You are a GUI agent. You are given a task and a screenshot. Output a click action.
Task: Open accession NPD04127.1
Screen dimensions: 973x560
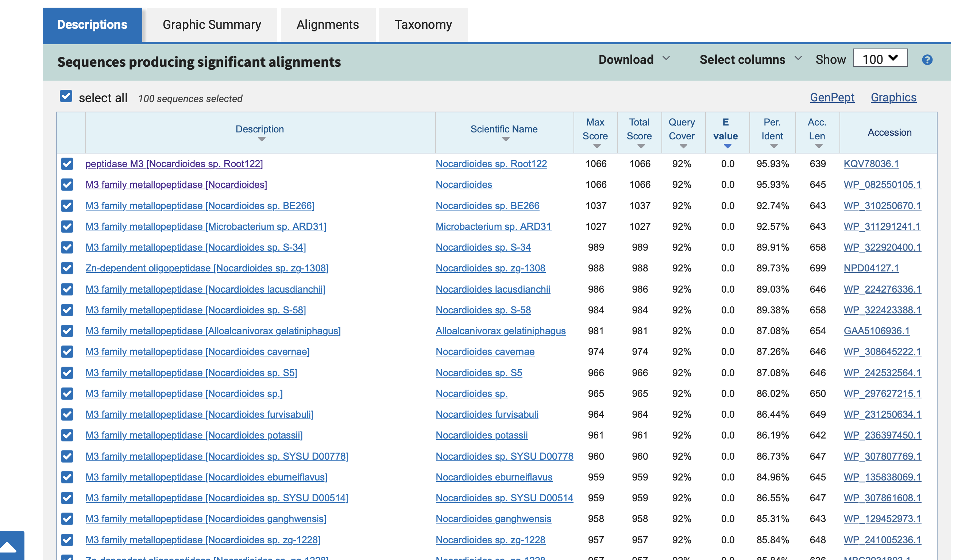point(871,268)
